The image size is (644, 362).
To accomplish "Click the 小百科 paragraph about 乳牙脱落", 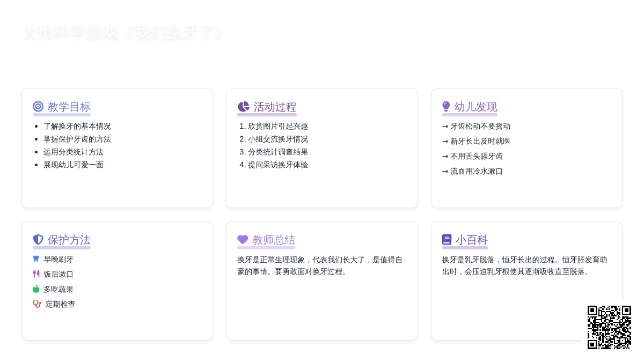I will tap(524, 265).
